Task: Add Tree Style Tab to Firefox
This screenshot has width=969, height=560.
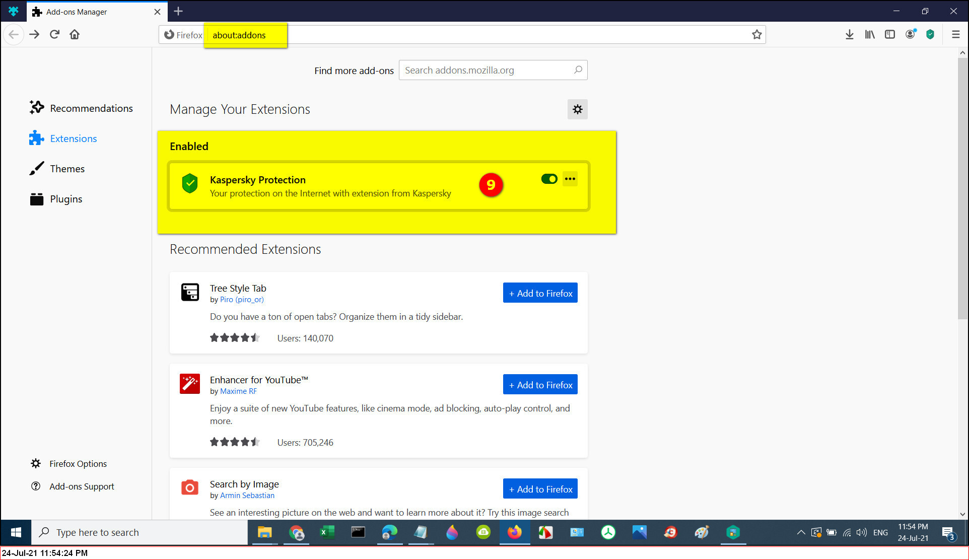Action: tap(540, 293)
